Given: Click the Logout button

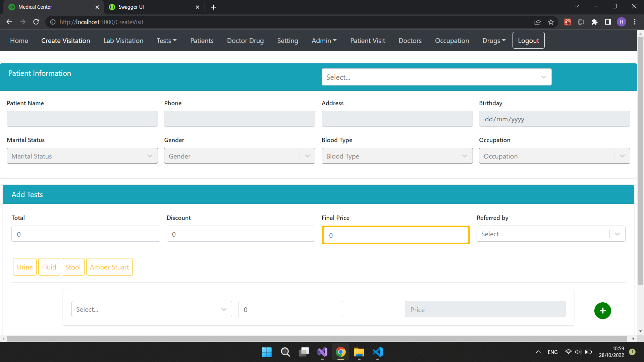Looking at the screenshot, I should click(528, 40).
